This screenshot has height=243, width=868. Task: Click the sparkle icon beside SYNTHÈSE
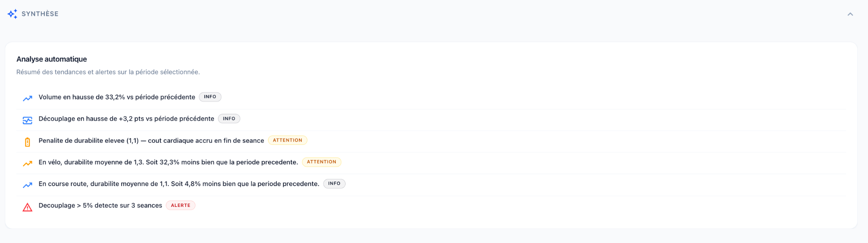12,14
